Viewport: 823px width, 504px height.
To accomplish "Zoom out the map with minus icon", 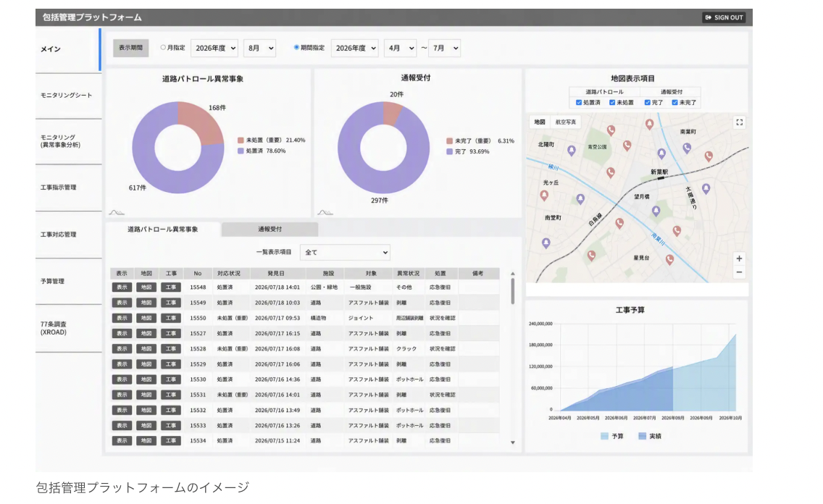I will coord(739,272).
